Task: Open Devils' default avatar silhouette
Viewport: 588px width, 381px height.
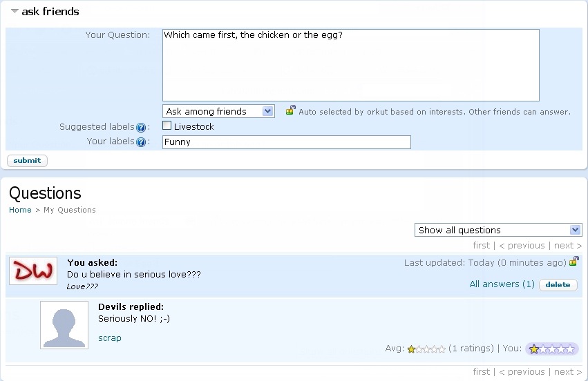Action: point(64,325)
